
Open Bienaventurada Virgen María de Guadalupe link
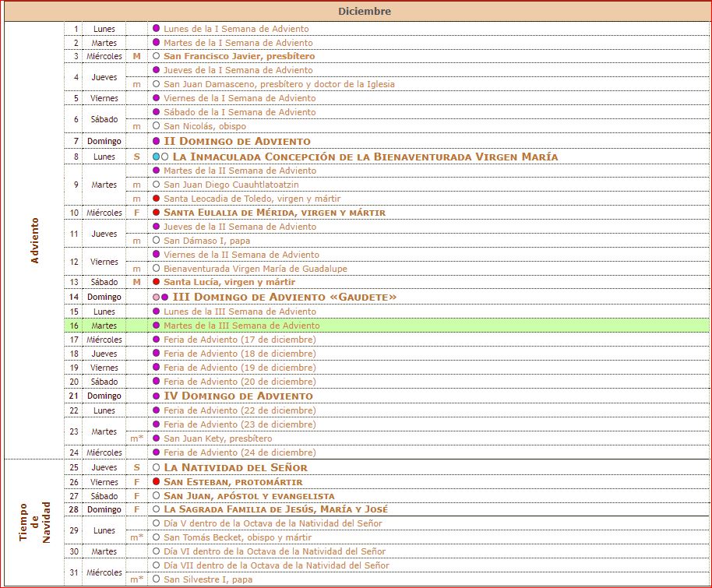tap(255, 269)
